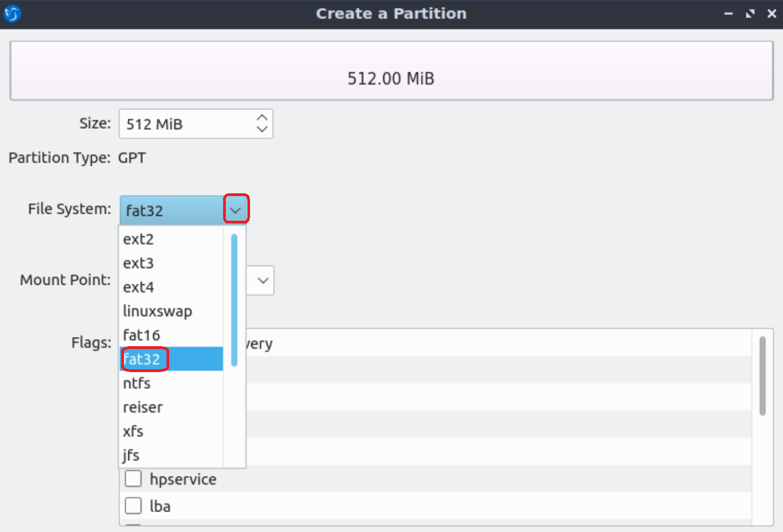783x532 pixels.
Task: Choose reiser as the file system
Action: click(142, 407)
